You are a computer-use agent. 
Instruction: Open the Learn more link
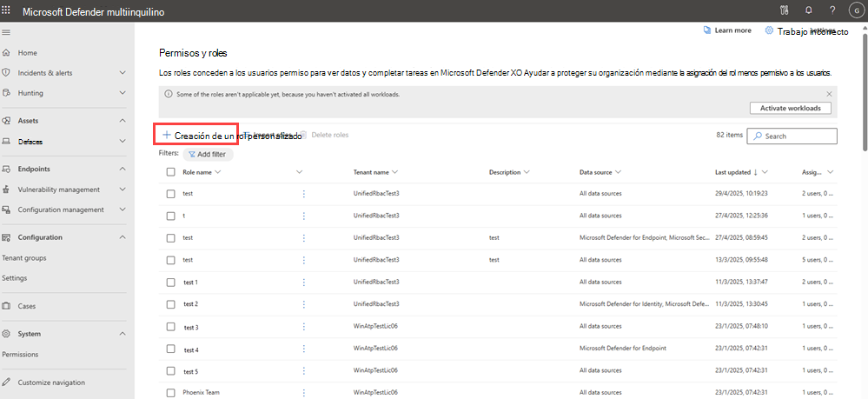coord(727,30)
